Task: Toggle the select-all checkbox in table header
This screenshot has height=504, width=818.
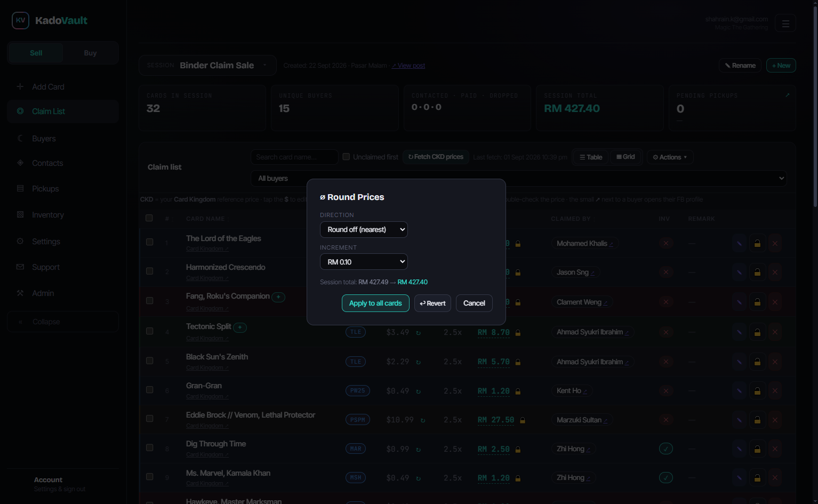Action: click(149, 218)
